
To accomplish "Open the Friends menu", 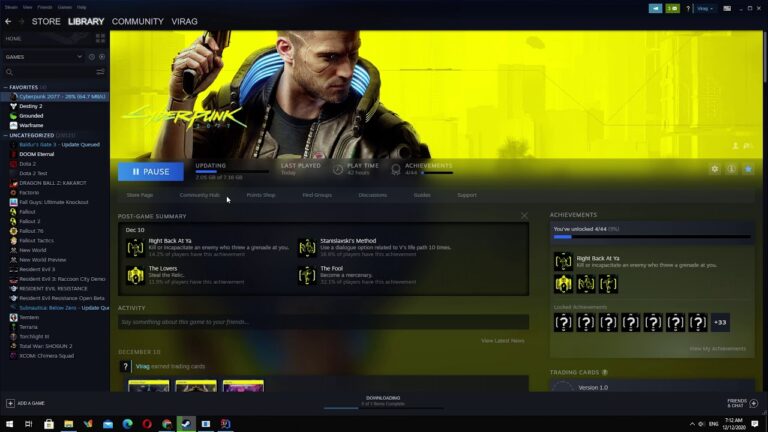I will click(x=45, y=7).
